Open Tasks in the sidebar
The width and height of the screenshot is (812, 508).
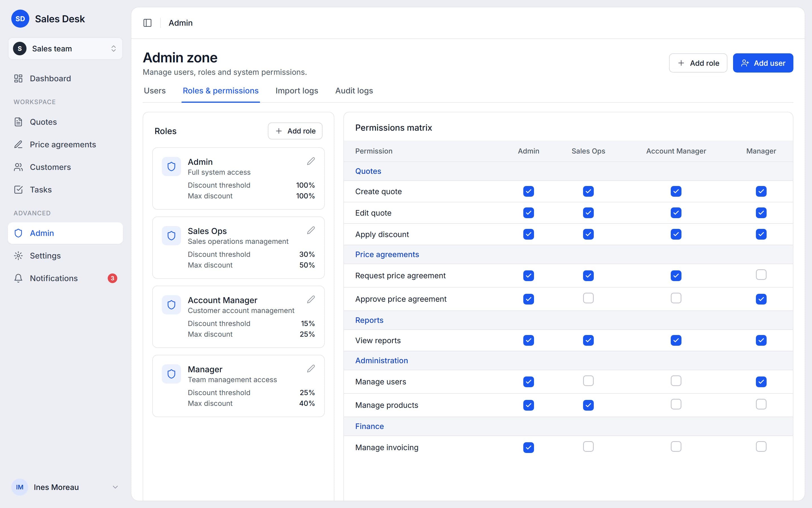pyautogui.click(x=65, y=189)
